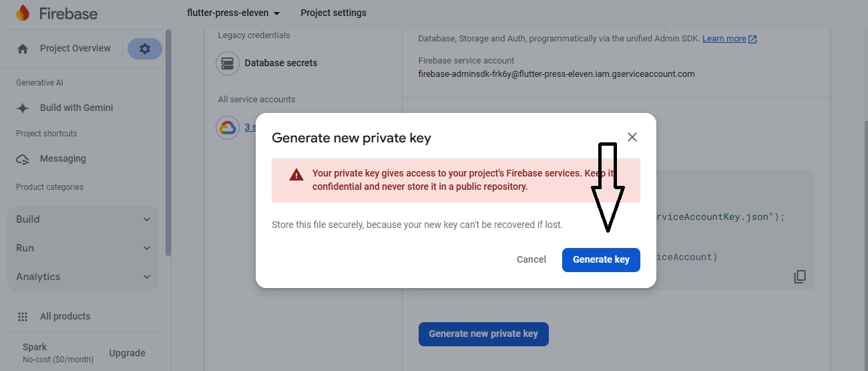Close the Generate new private key dialog

coord(632,137)
